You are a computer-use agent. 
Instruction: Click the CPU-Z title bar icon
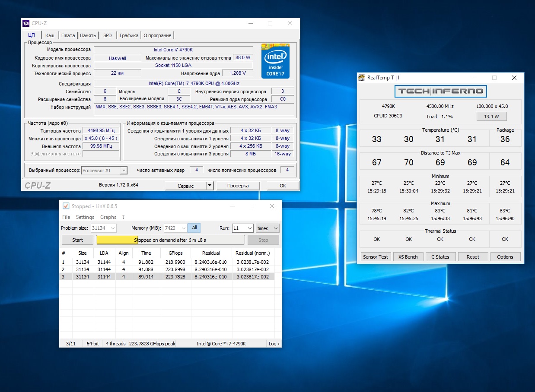(x=26, y=23)
